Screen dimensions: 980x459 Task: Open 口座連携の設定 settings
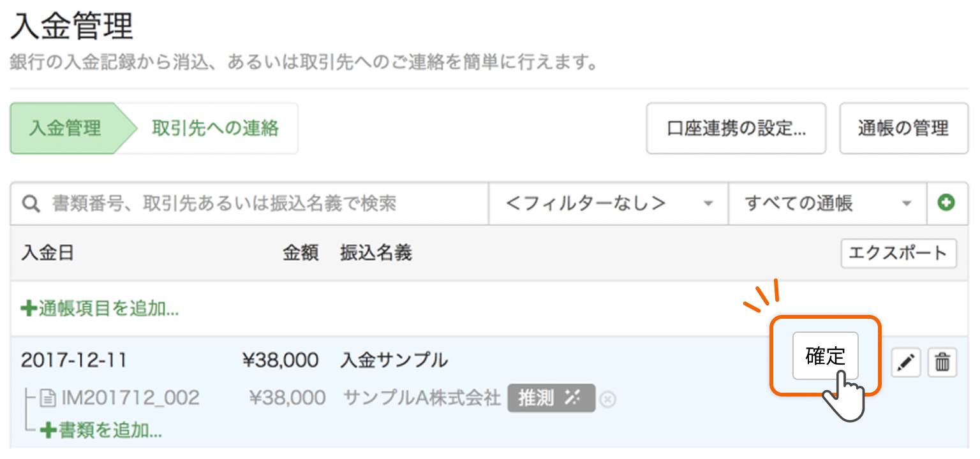(x=735, y=128)
